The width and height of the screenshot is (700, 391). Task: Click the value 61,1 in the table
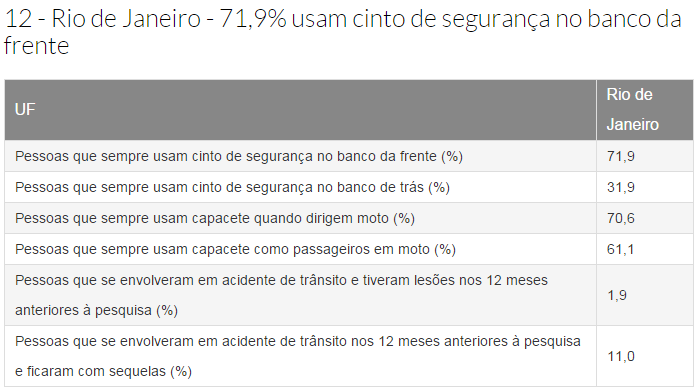(x=620, y=249)
